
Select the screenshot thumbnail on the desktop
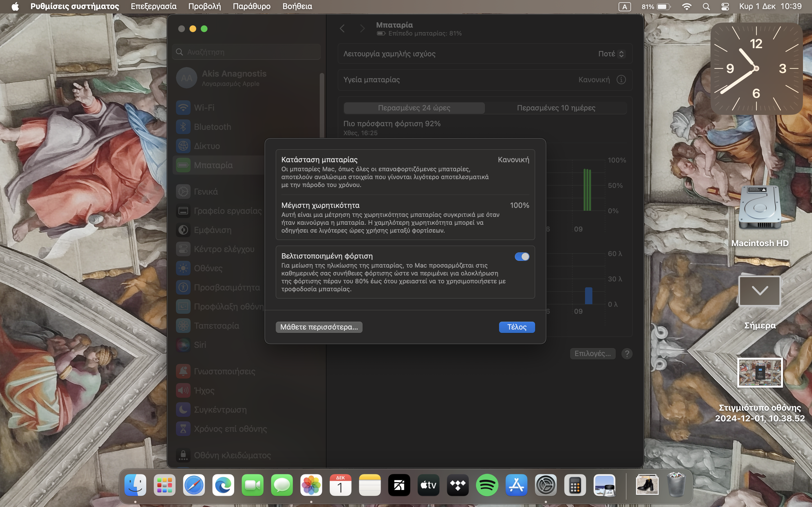(760, 373)
